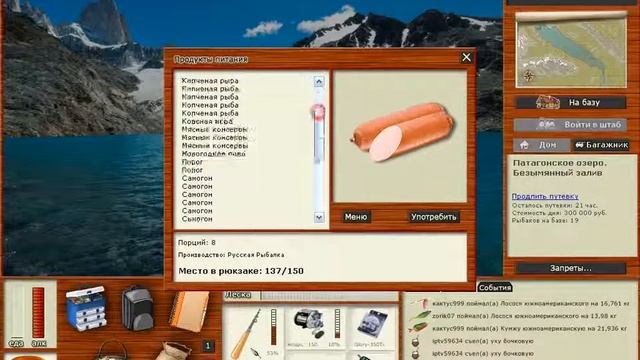The width and height of the screenshot is (640, 360).
Task: Open the Patagonian lake map thumbnail
Action: (571, 51)
